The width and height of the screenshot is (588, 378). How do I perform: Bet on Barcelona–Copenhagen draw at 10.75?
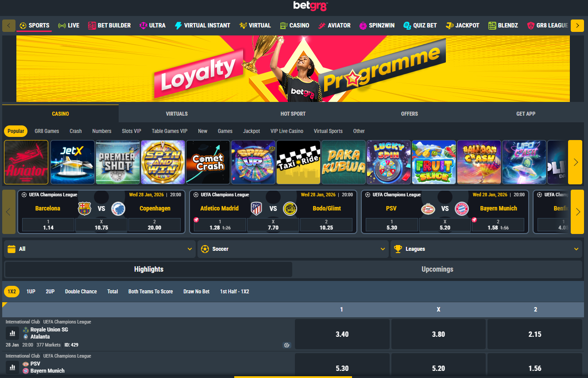click(101, 225)
